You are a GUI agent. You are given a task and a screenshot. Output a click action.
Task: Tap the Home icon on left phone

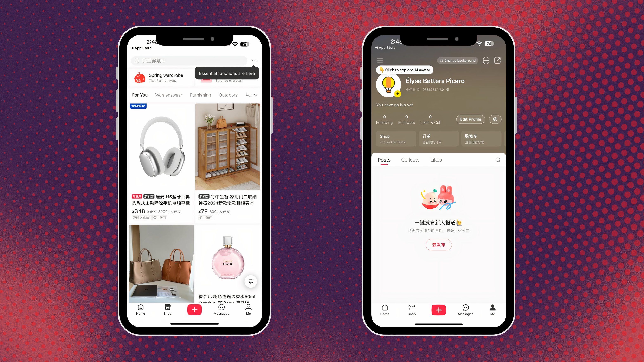(x=140, y=309)
